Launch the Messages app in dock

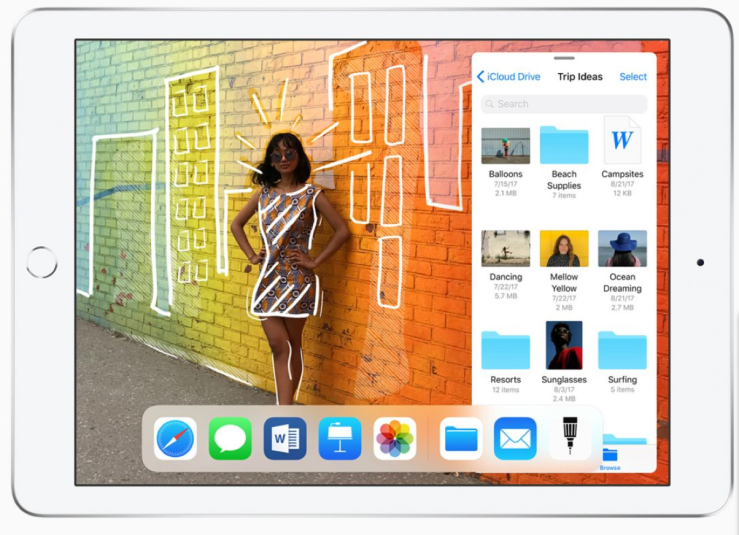[x=230, y=438]
